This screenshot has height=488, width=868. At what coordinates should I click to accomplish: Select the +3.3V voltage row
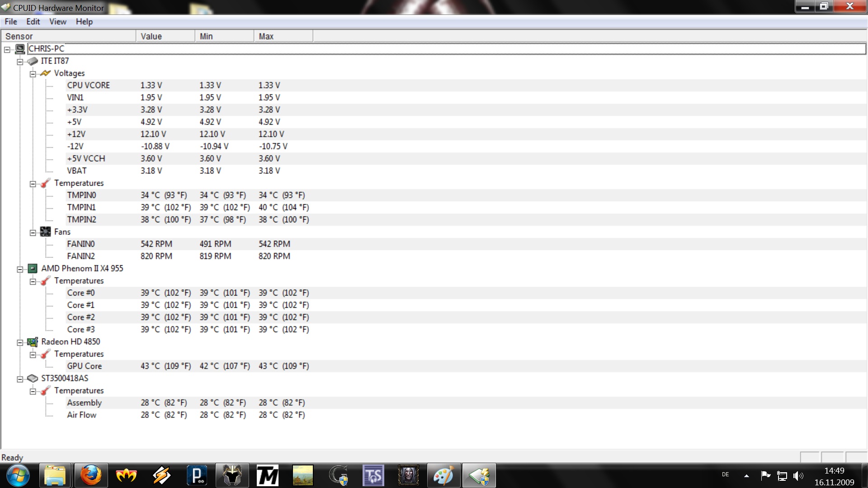(466, 110)
